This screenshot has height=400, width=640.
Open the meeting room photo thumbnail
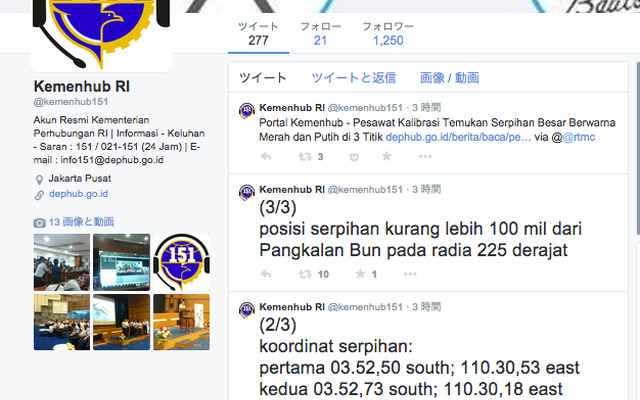pos(62,262)
